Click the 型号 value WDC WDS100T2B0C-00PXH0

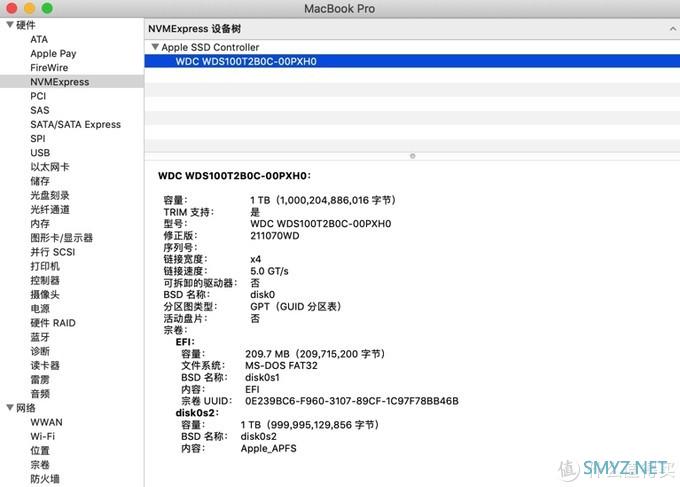tap(320, 224)
